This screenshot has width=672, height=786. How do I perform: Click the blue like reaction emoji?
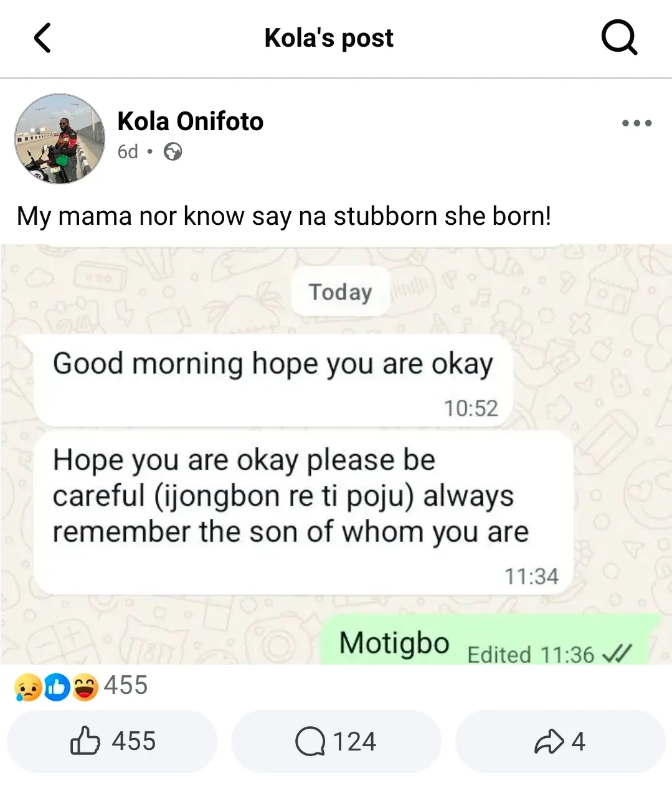click(x=56, y=687)
